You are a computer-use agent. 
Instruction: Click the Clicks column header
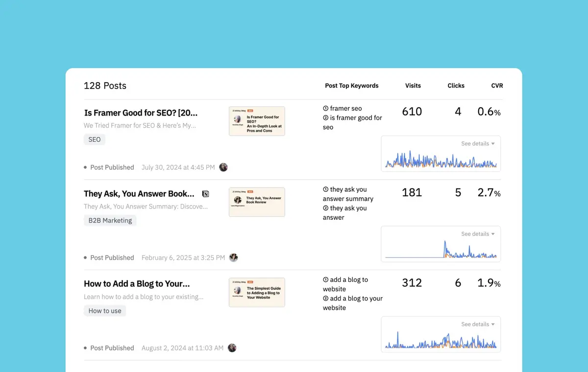(456, 86)
